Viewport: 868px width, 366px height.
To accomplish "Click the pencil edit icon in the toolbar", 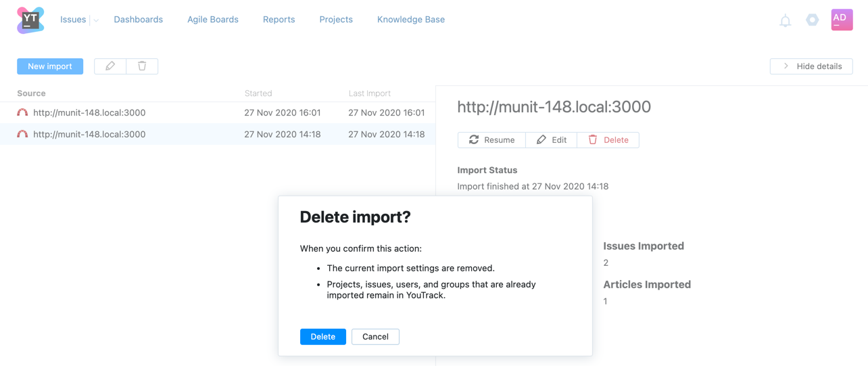I will [110, 66].
